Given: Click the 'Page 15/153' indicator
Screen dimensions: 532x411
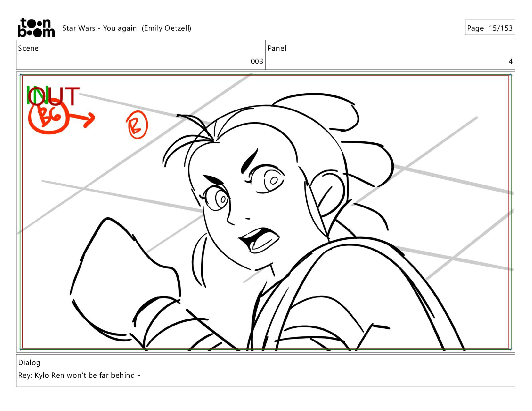Looking at the screenshot, I should (x=490, y=28).
